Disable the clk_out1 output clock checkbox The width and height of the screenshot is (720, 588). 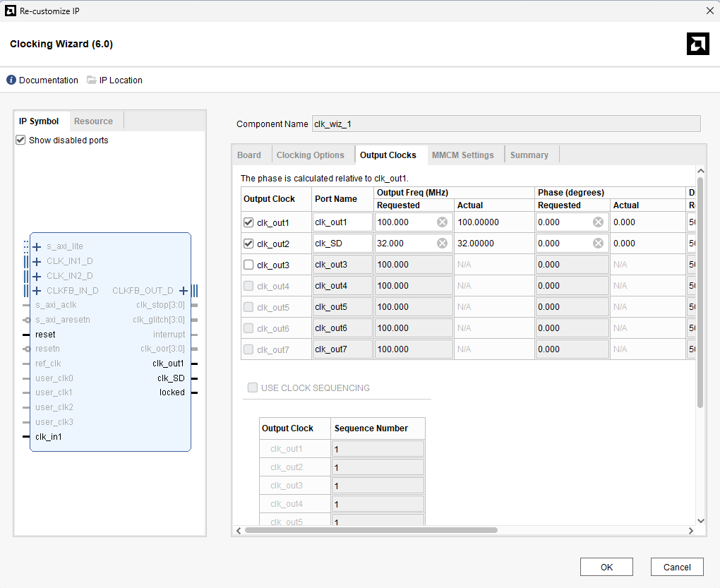pos(248,222)
